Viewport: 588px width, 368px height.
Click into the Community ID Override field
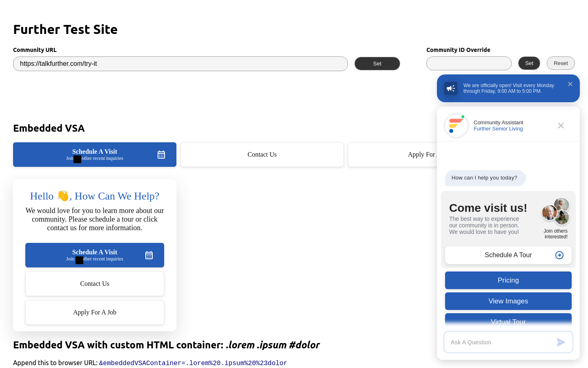click(x=468, y=64)
